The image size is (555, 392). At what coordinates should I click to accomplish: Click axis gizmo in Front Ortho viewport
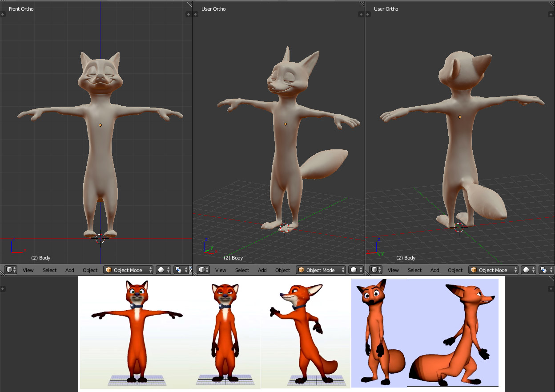click(18, 246)
